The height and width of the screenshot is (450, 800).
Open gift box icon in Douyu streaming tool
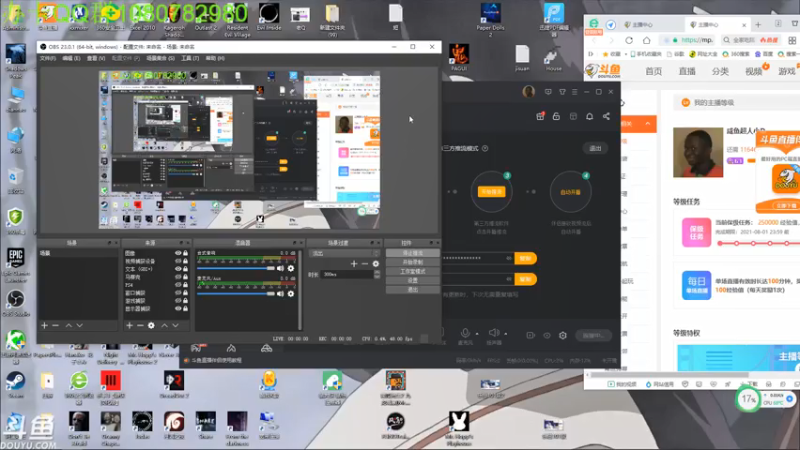[540, 116]
